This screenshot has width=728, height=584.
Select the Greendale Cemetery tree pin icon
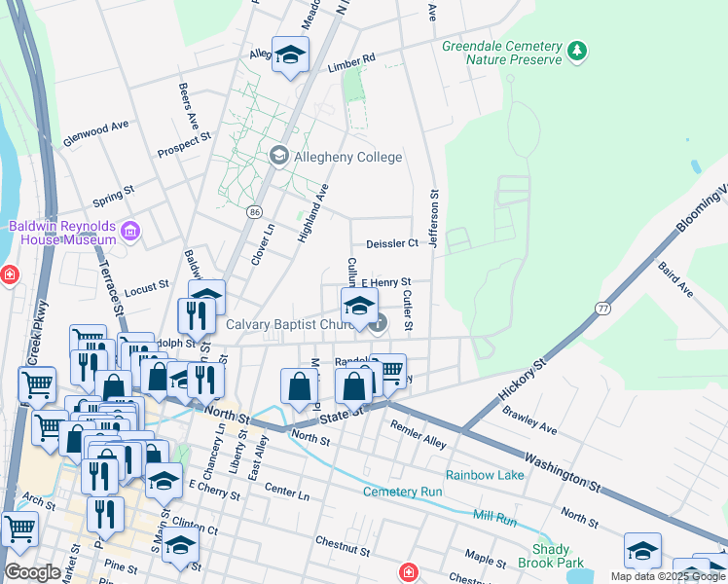[x=577, y=51]
